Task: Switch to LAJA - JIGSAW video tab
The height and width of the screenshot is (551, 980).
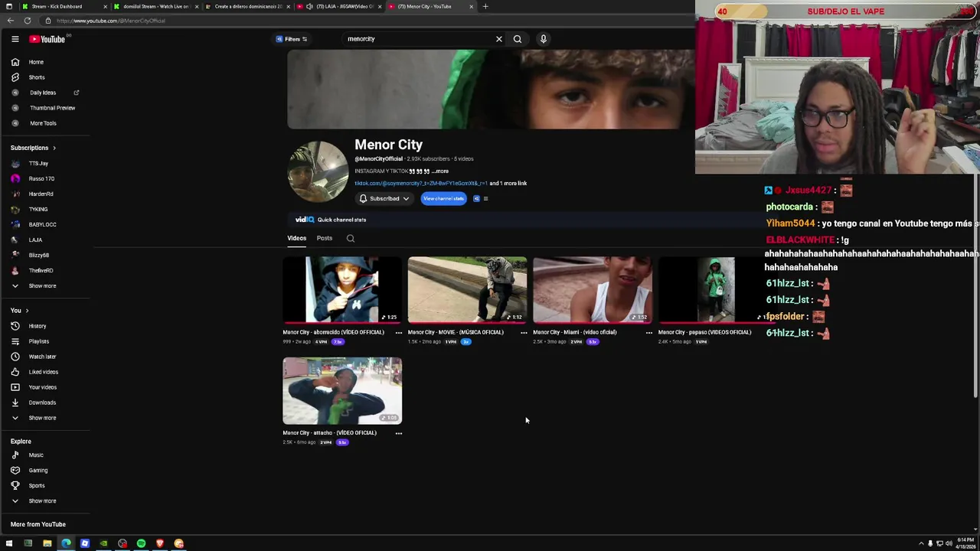Action: point(338,6)
